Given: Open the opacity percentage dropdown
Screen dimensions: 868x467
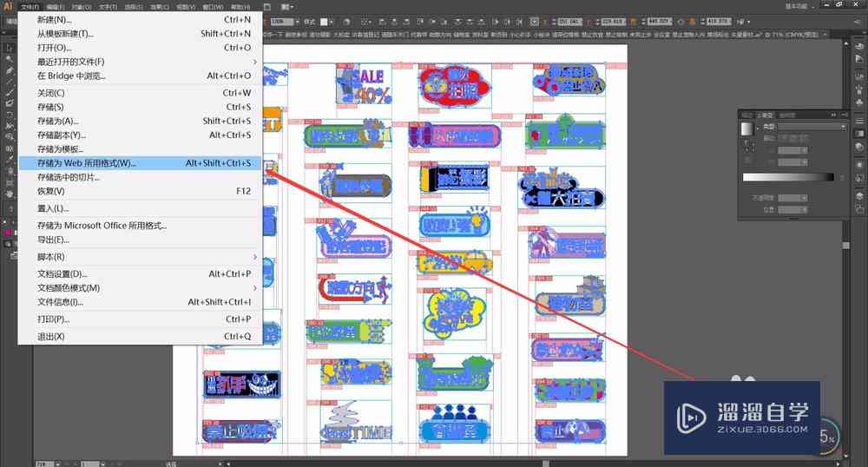Looking at the screenshot, I should (x=297, y=22).
